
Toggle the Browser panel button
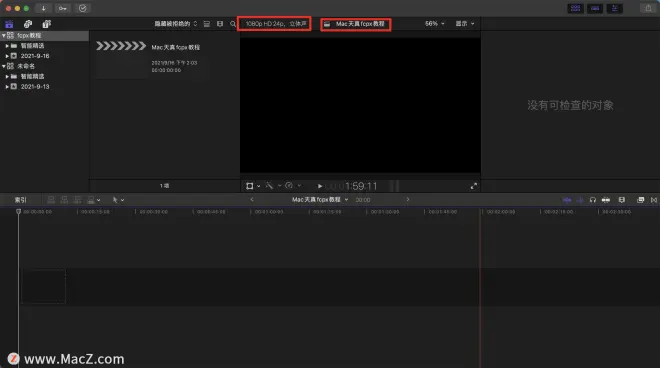pos(575,8)
